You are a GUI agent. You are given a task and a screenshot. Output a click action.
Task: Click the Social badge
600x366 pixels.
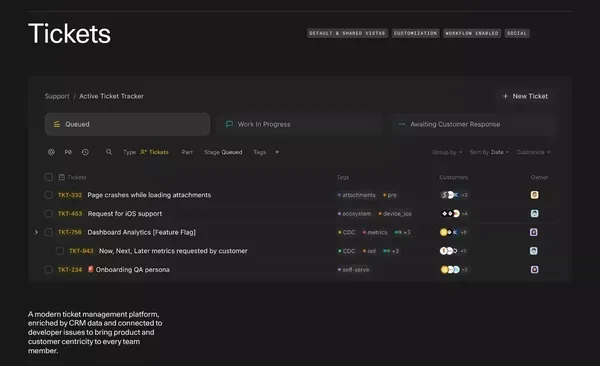(517, 33)
